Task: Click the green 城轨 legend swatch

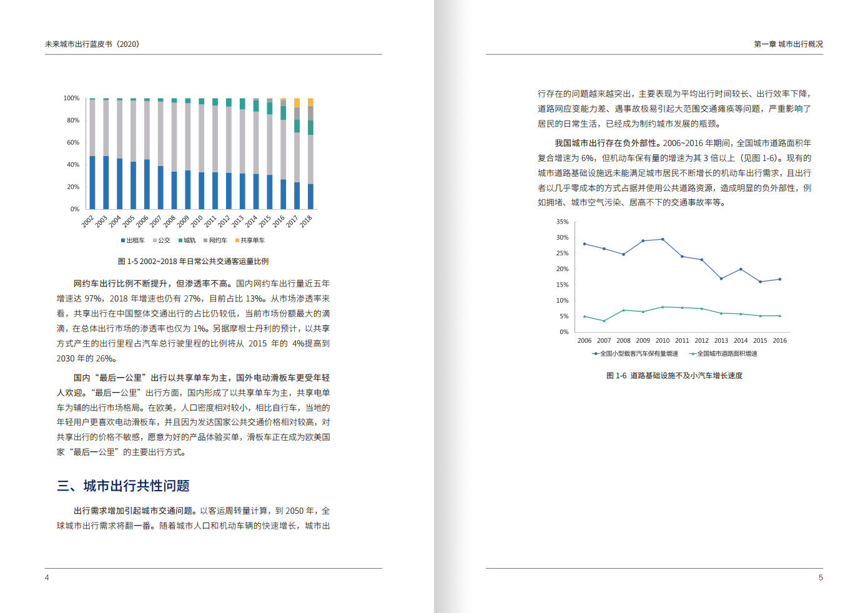Action: click(x=180, y=240)
